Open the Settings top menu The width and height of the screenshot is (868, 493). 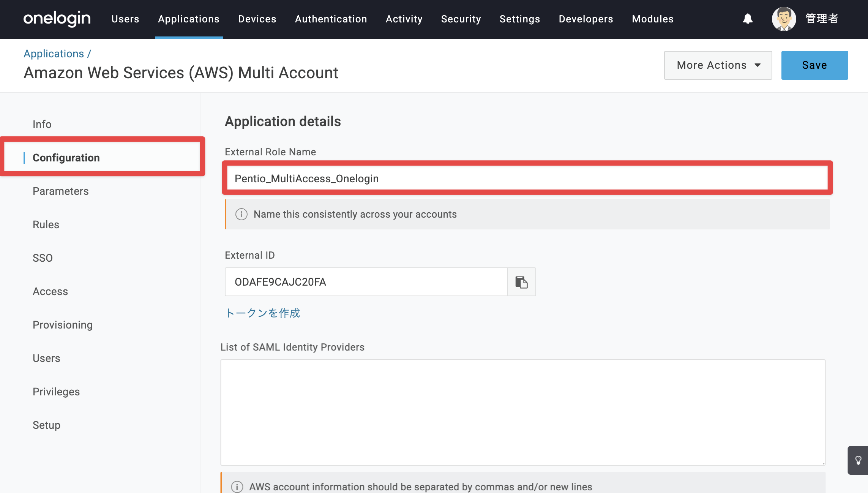pos(520,19)
